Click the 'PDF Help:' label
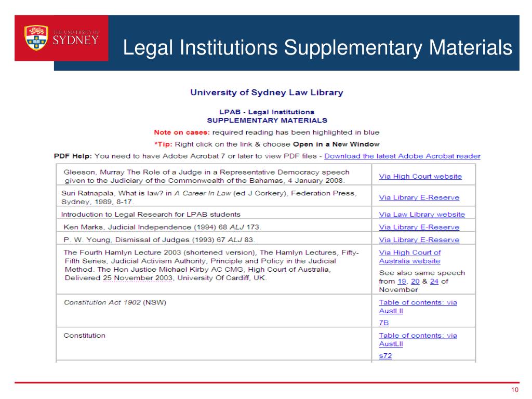532x399 pixels. tap(73, 156)
